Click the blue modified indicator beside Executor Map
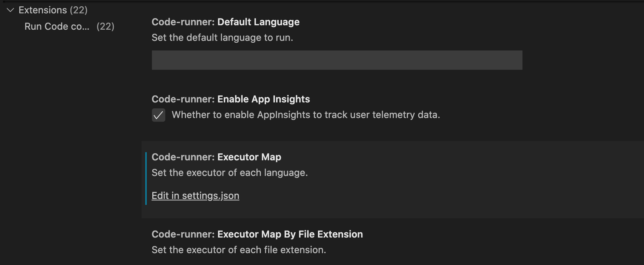644x265 pixels. [x=146, y=178]
